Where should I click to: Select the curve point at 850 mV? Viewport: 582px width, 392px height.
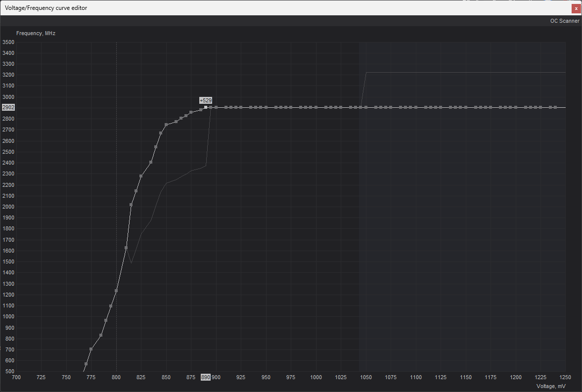pyautogui.click(x=166, y=125)
